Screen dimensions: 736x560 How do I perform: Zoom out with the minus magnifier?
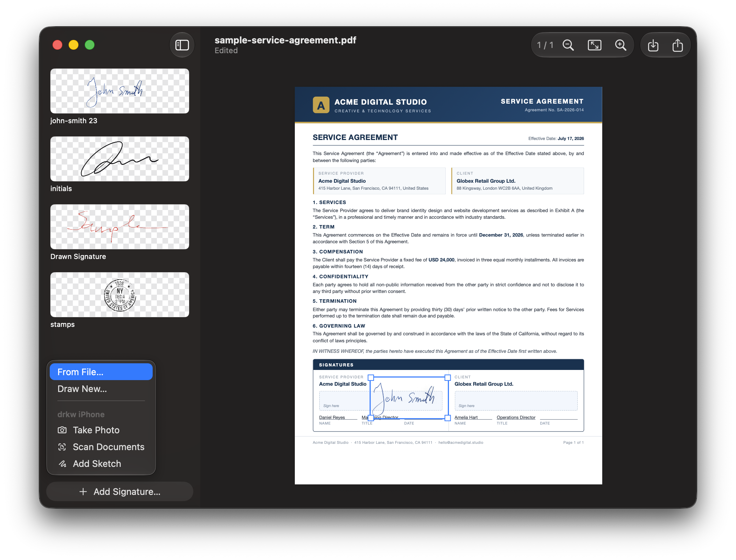tap(568, 45)
